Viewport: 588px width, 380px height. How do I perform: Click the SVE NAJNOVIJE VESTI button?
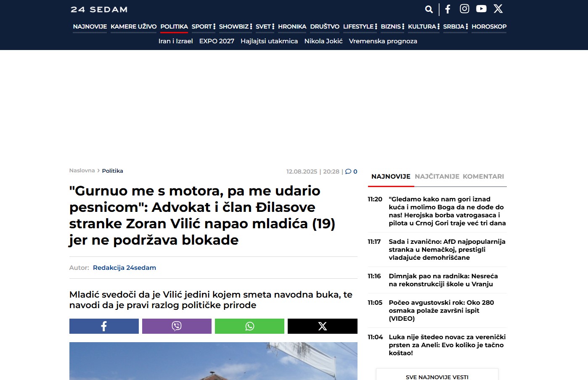[437, 377]
